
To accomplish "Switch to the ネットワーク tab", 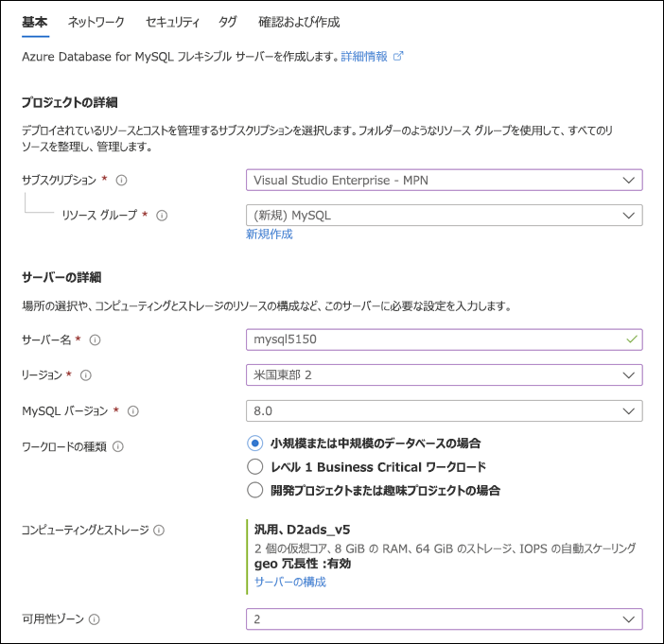I will pyautogui.click(x=96, y=22).
